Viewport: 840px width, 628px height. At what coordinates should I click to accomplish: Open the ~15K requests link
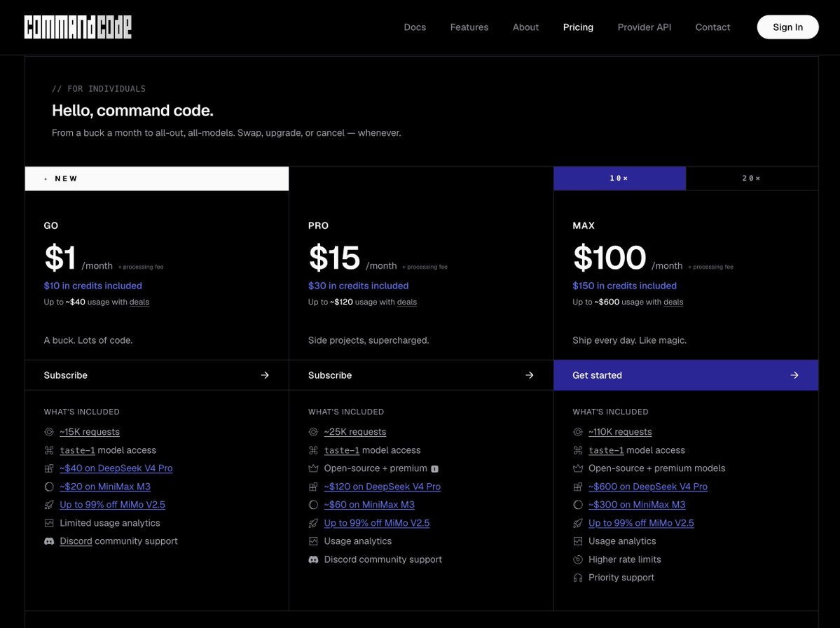[x=90, y=431]
